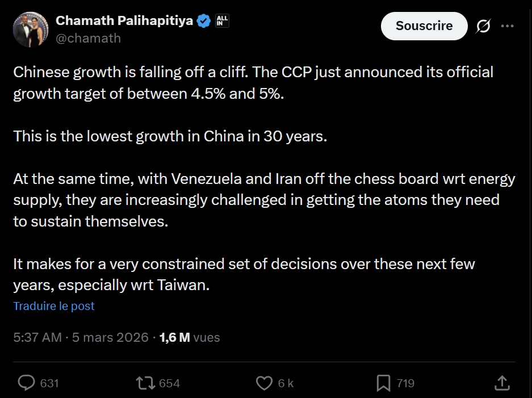Repost the tweet using the retweet icon
This screenshot has width=532, height=398.
point(145,383)
